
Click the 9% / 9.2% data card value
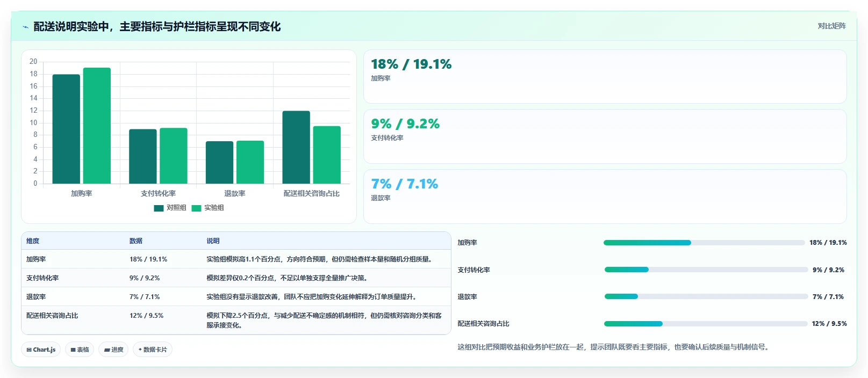point(405,123)
